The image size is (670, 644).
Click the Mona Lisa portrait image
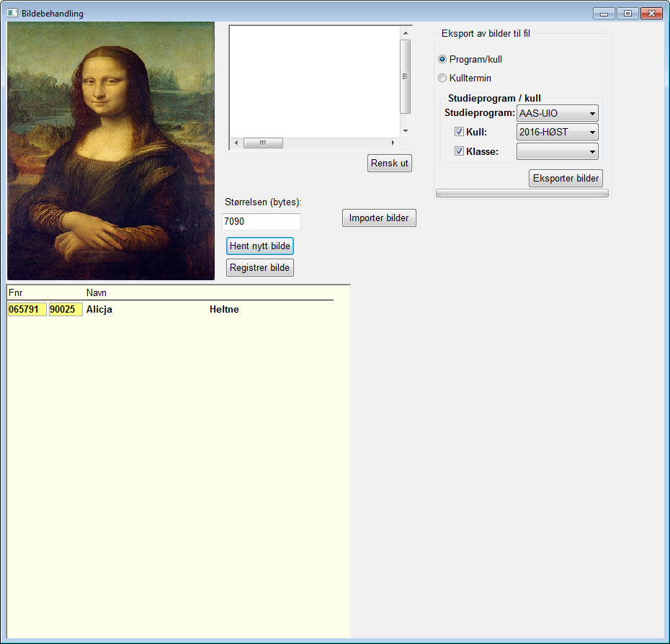111,151
